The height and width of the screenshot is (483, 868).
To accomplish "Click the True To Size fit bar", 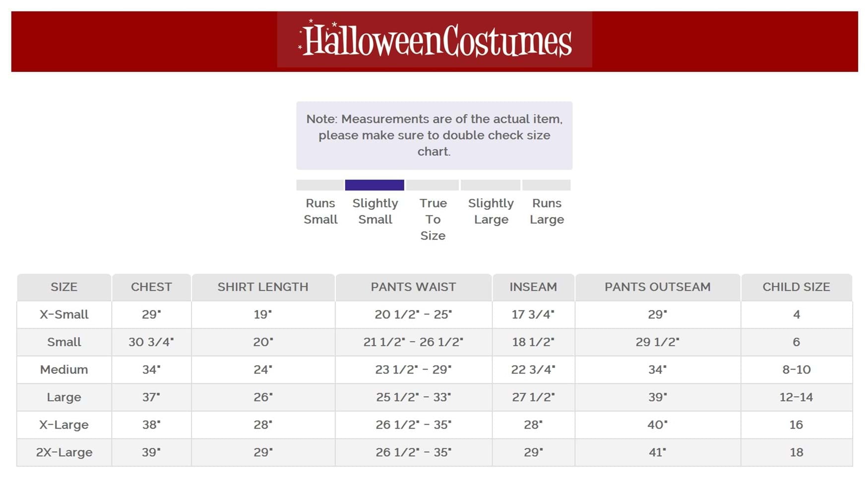I will pos(433,185).
